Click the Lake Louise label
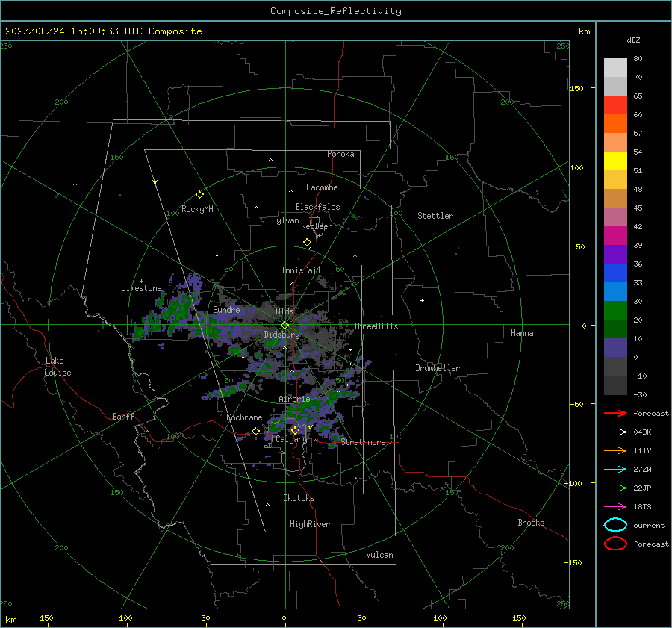This screenshot has width=672, height=628. 58,367
